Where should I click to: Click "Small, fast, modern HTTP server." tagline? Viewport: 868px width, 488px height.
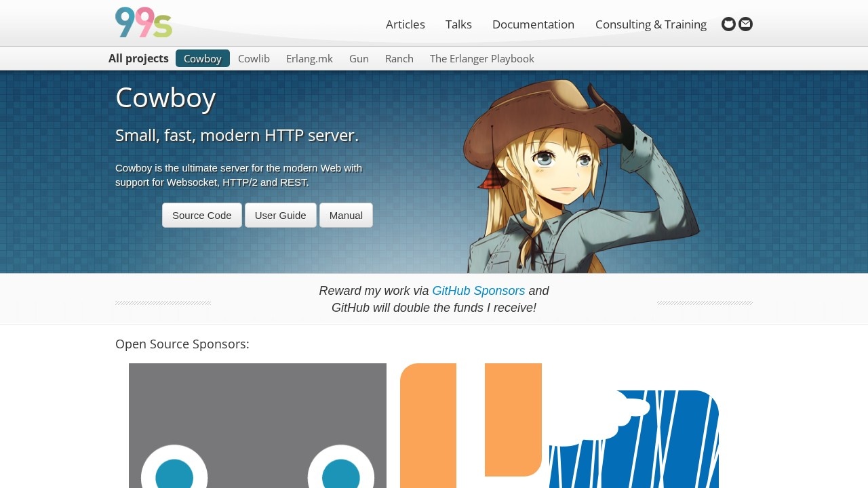[237, 136]
